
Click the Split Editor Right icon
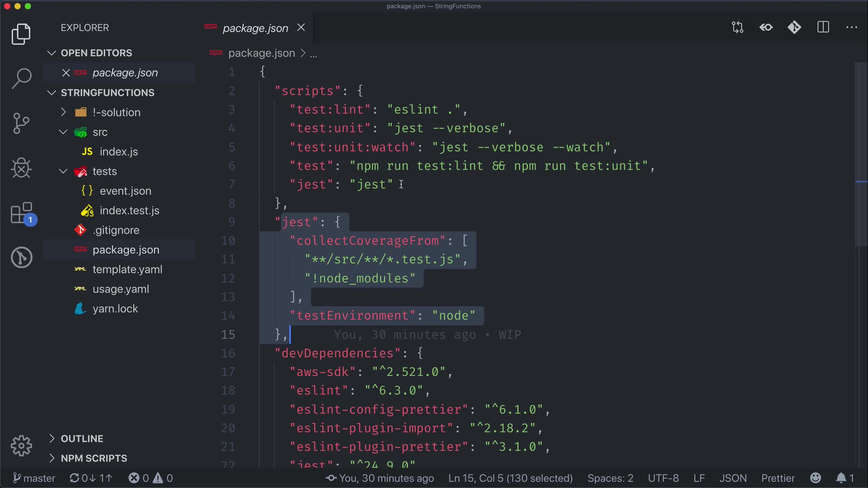(823, 28)
